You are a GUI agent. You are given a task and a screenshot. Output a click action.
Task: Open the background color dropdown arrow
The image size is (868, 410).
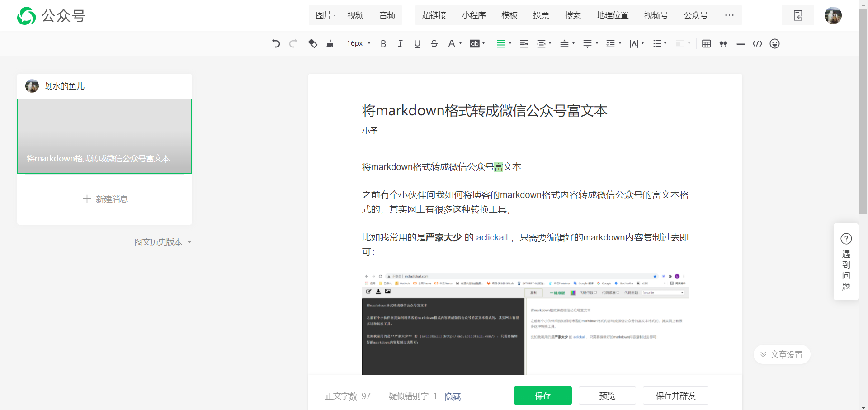pos(484,43)
